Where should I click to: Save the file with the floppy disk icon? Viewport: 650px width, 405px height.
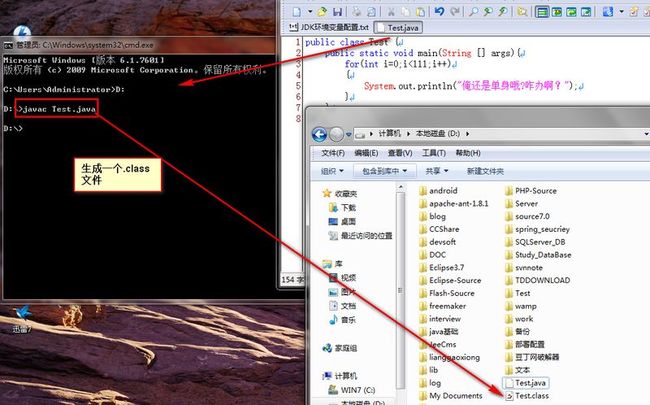click(x=338, y=12)
